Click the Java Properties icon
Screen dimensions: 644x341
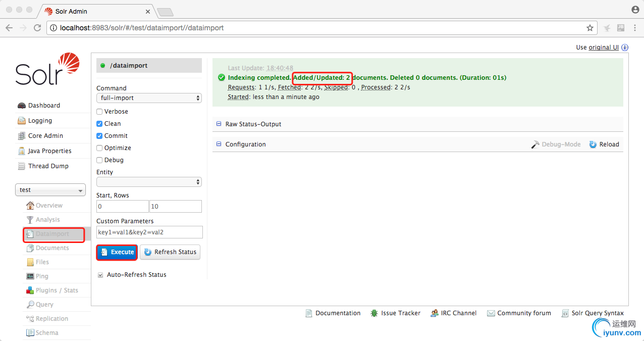[x=22, y=151]
